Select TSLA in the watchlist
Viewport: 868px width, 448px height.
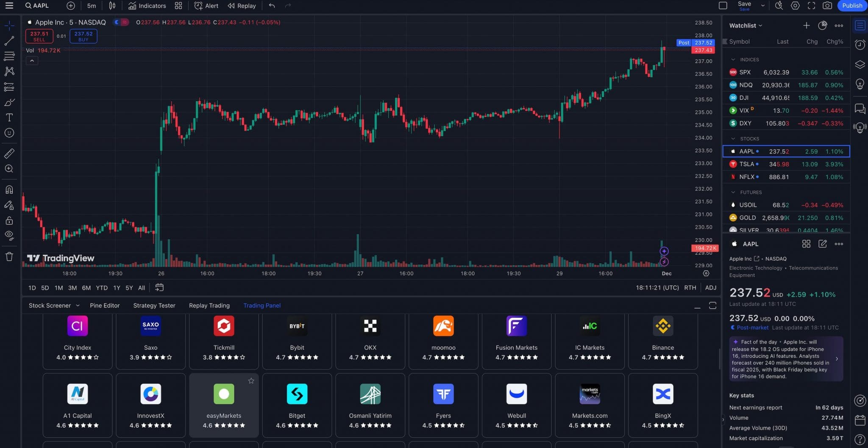786,164
